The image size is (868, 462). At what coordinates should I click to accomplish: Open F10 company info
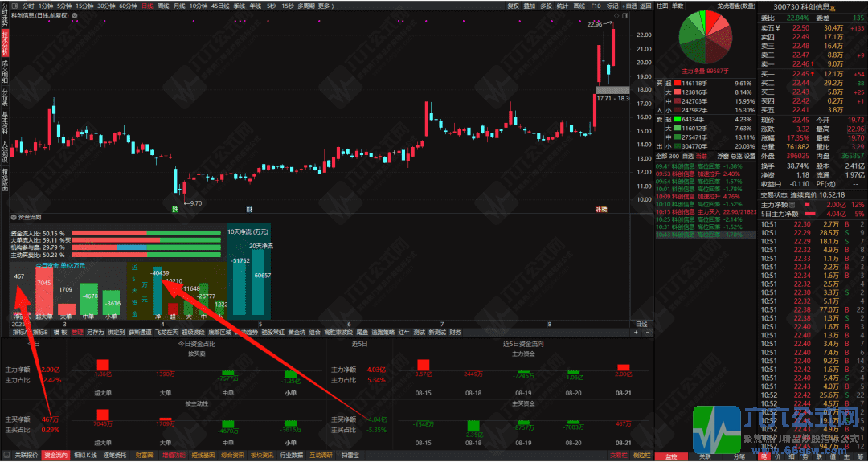click(x=596, y=6)
